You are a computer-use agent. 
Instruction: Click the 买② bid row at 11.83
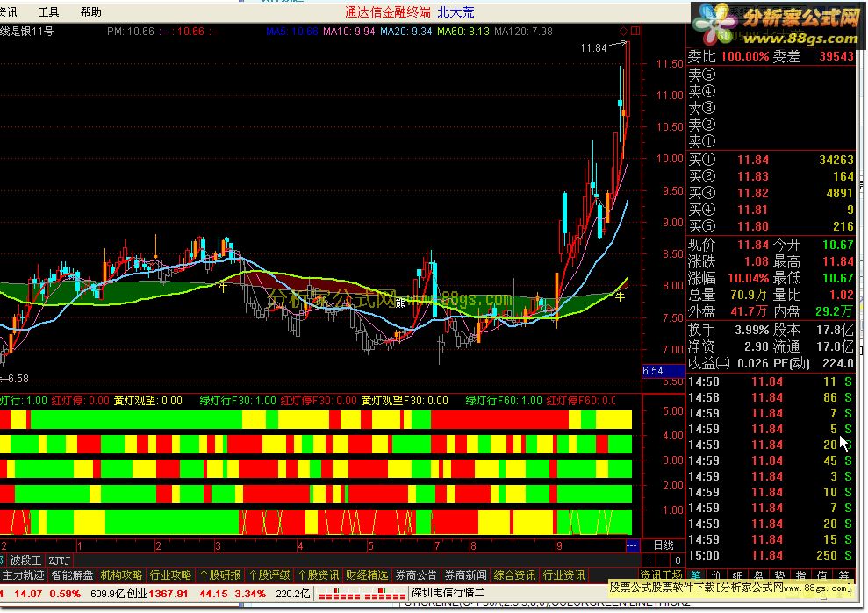771,176
